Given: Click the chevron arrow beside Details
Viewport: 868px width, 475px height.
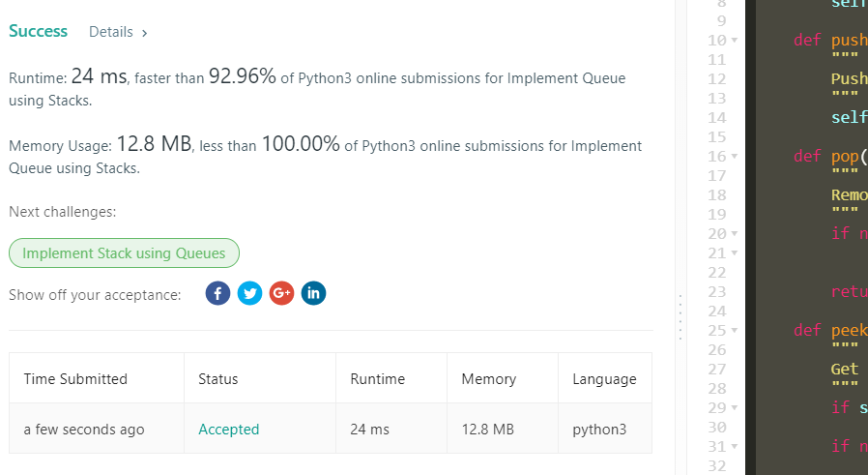Looking at the screenshot, I should click(145, 33).
